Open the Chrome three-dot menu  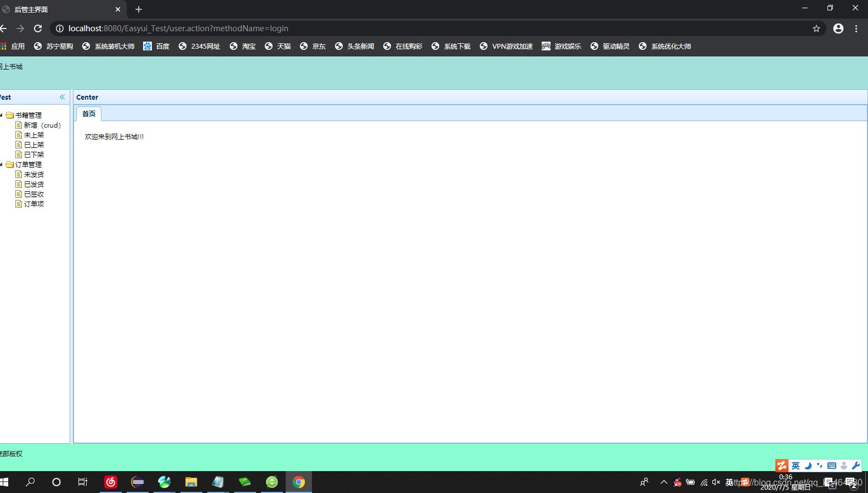point(856,28)
